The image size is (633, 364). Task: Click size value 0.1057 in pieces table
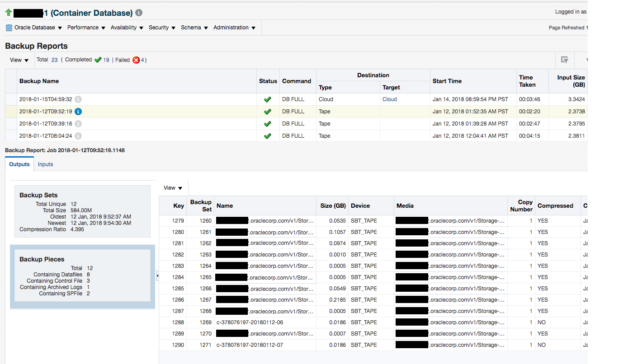pyautogui.click(x=337, y=232)
